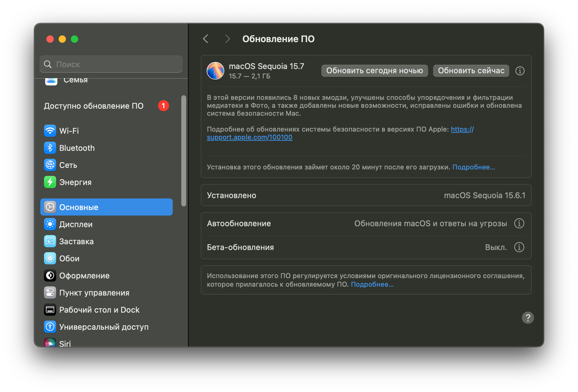Click the Установлено label
This screenshot has height=392, width=578.
click(x=232, y=195)
